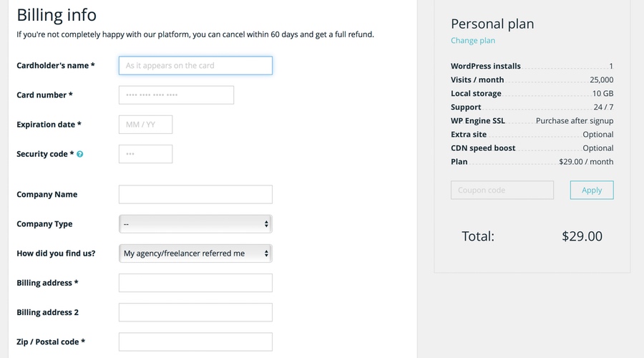
Task: Click the Billing address field
Action: (x=195, y=283)
